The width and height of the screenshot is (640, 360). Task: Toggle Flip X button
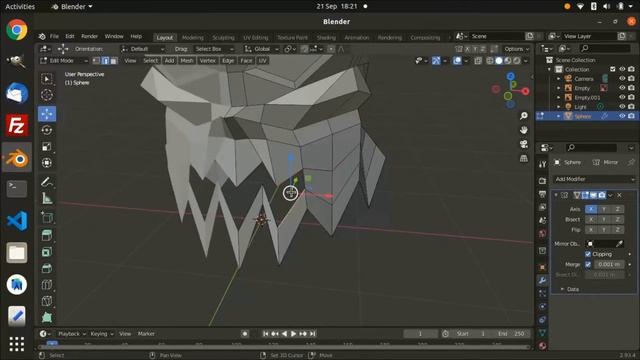591,230
